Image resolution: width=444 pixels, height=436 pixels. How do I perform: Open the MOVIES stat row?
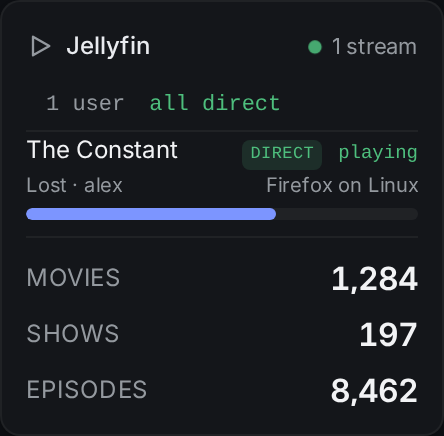point(222,278)
